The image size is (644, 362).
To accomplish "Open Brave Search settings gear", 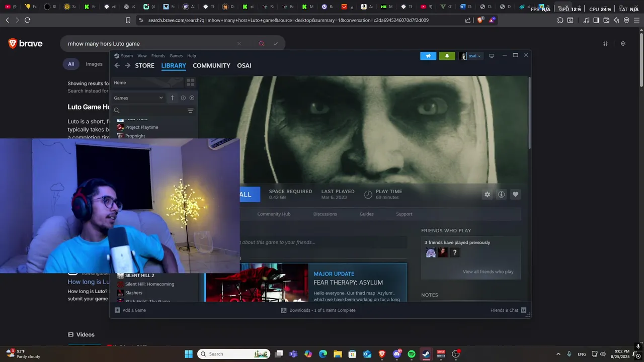I will coord(623,44).
